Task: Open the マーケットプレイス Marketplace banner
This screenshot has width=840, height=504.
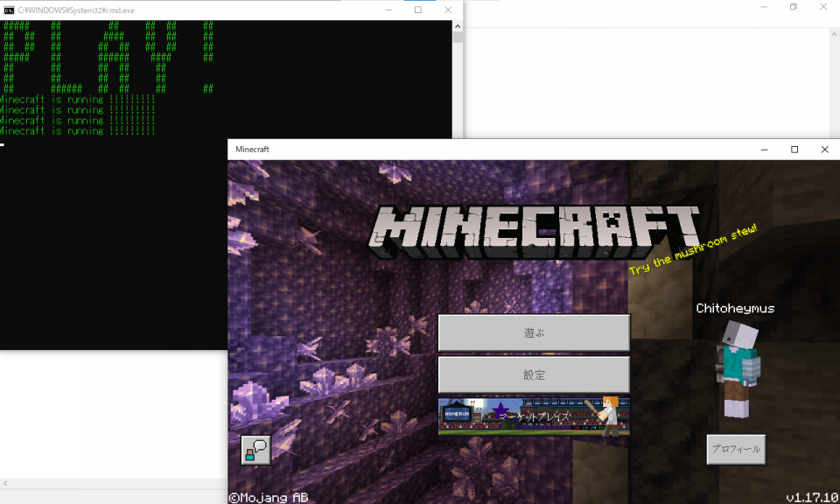Action: coord(534,416)
